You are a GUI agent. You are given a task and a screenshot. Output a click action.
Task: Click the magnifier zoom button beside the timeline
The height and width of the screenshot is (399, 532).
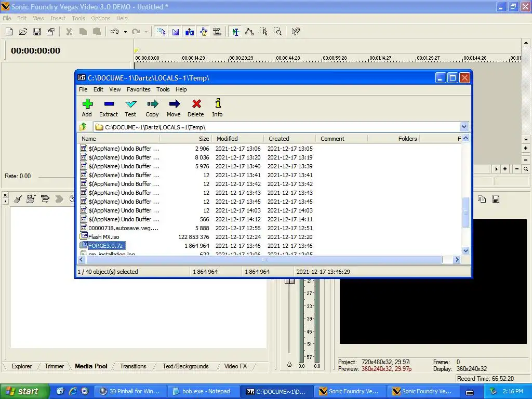[x=526, y=169]
